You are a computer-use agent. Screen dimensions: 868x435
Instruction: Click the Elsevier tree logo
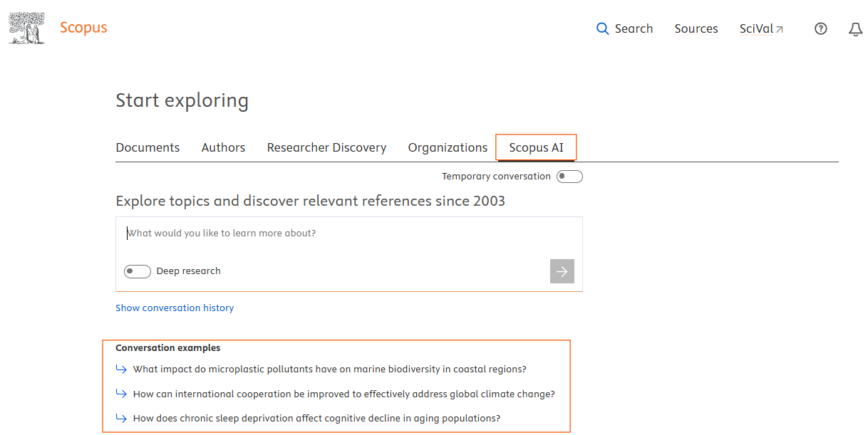[27, 28]
